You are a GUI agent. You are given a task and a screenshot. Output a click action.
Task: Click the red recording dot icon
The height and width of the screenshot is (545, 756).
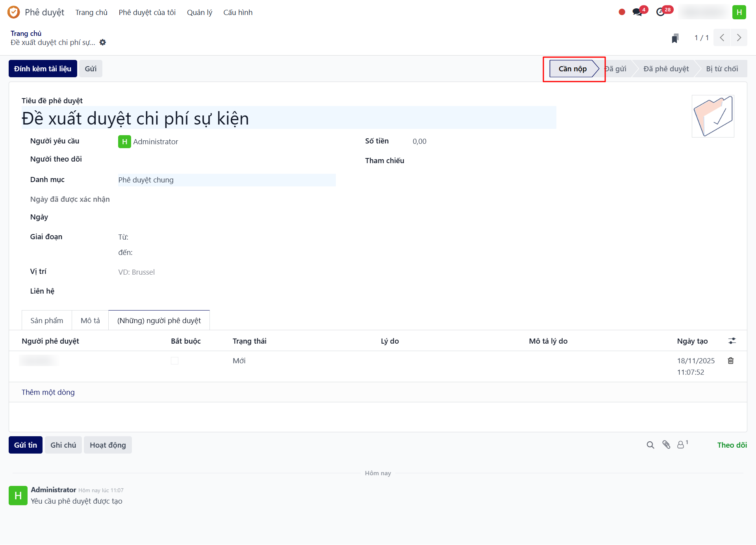[622, 12]
